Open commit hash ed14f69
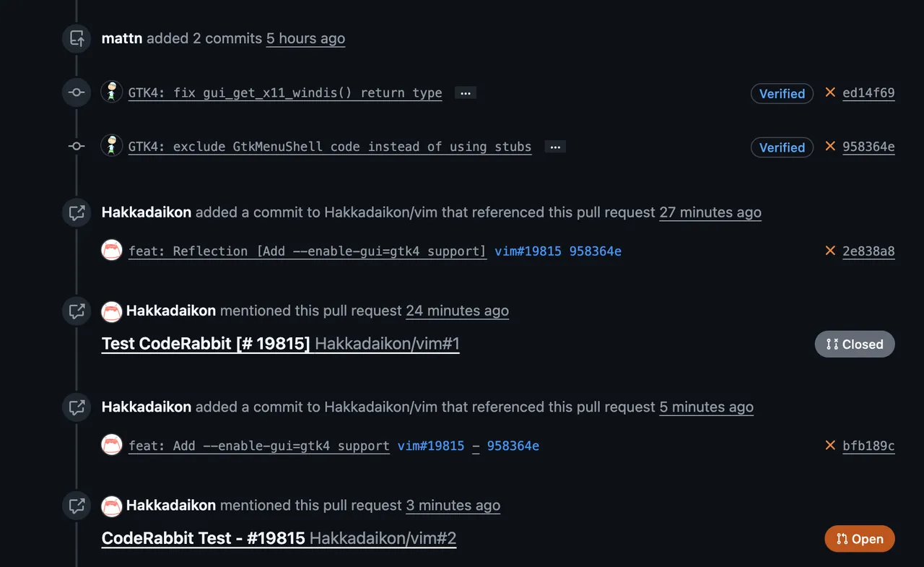Viewport: 924px width, 567px height. point(868,93)
